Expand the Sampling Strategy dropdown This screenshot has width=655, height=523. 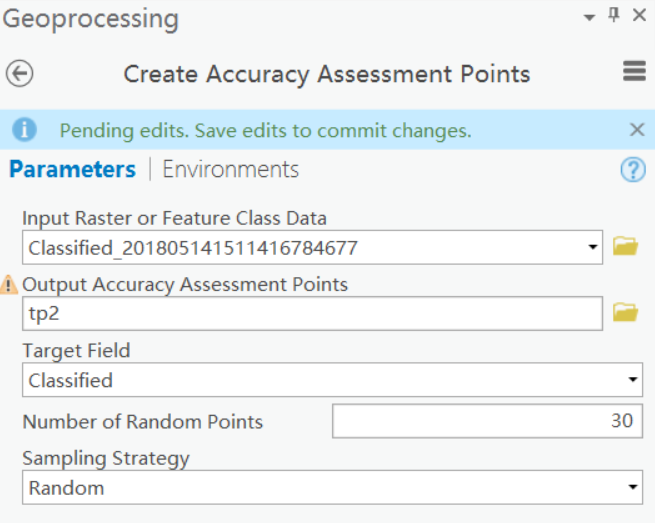(x=633, y=488)
